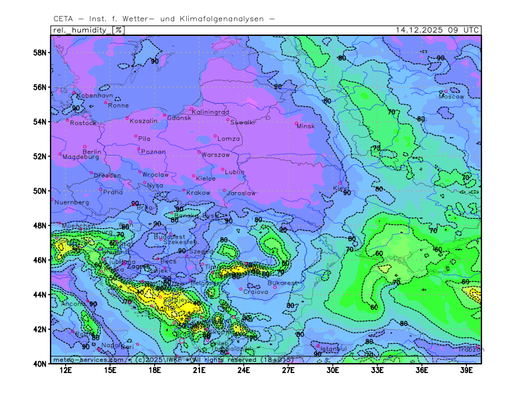Click the Krakow city label

click(198, 193)
